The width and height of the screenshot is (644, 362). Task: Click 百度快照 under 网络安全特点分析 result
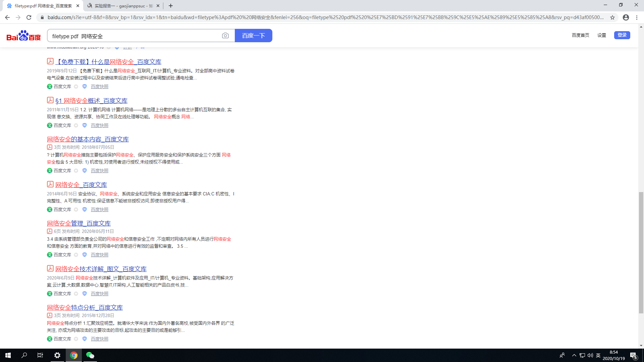[x=100, y=339]
